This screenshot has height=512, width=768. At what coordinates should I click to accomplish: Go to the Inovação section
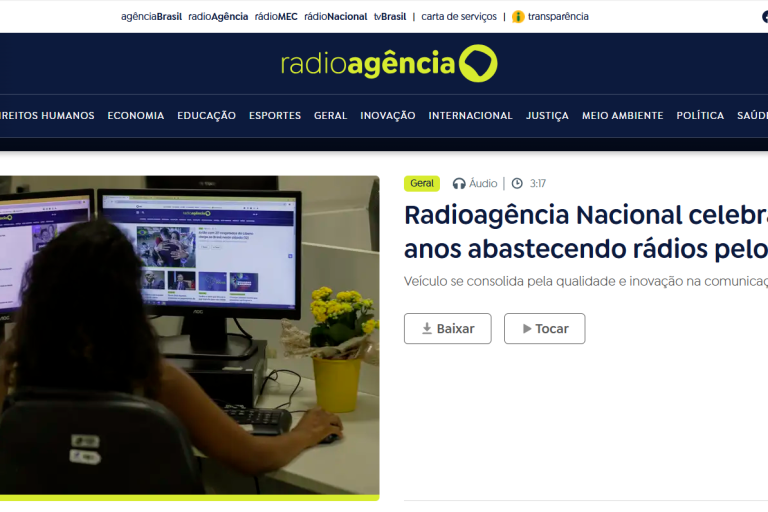[x=388, y=116]
